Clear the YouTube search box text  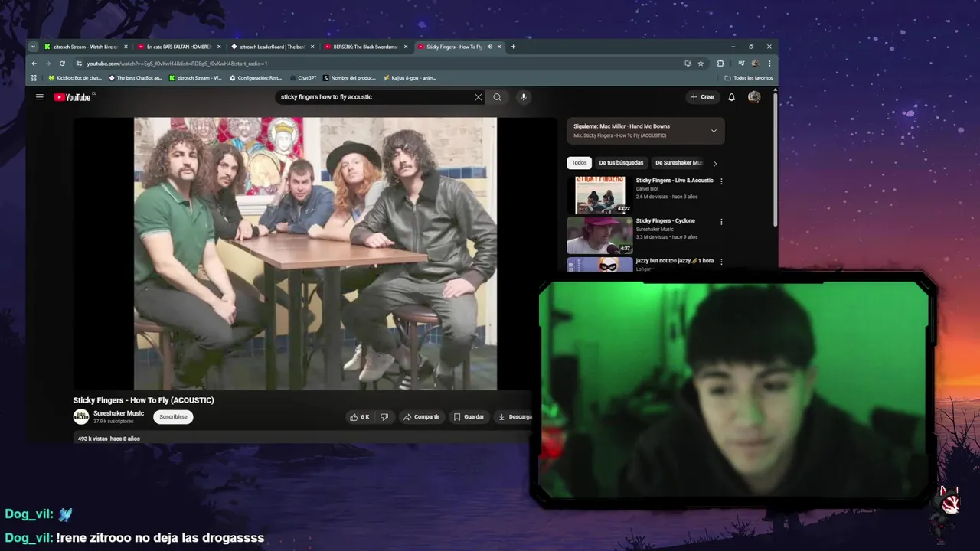click(478, 97)
